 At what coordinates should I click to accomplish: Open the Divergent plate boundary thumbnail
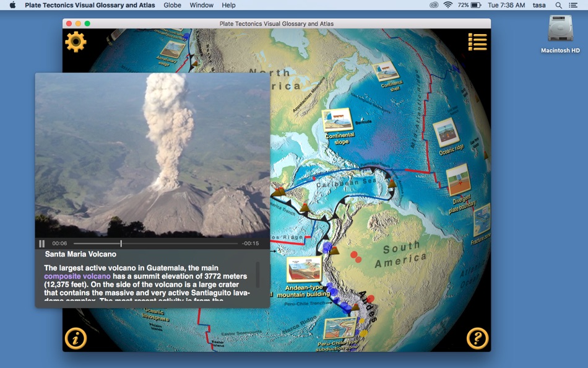pyautogui.click(x=459, y=179)
